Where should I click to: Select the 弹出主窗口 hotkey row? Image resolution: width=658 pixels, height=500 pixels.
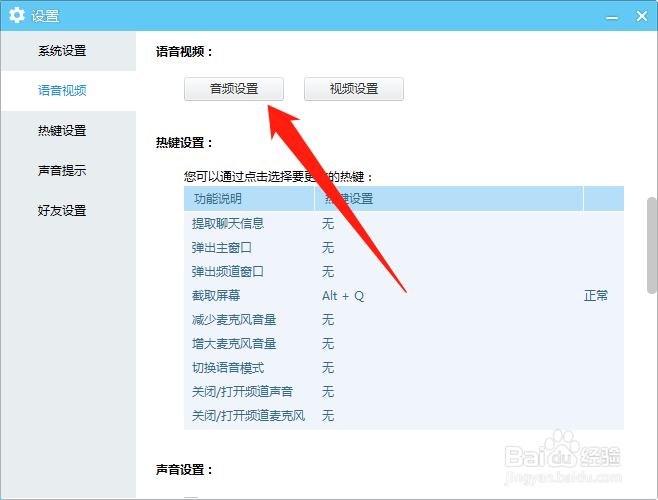[404, 248]
